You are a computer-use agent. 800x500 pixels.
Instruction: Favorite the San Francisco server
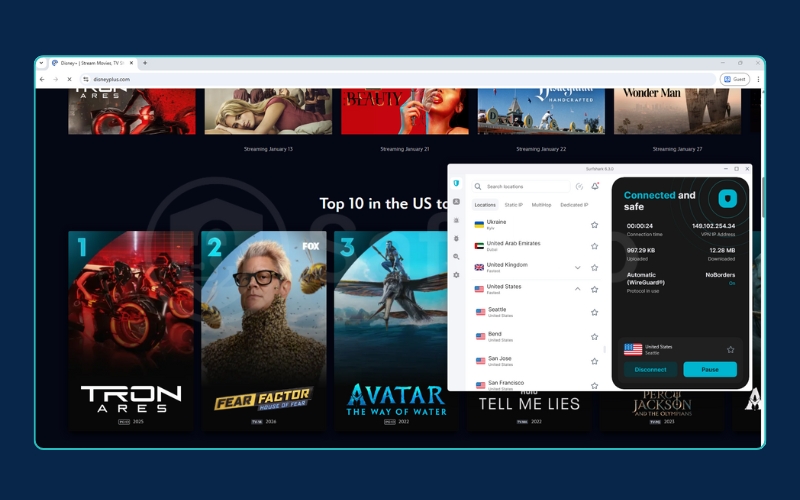pos(594,386)
